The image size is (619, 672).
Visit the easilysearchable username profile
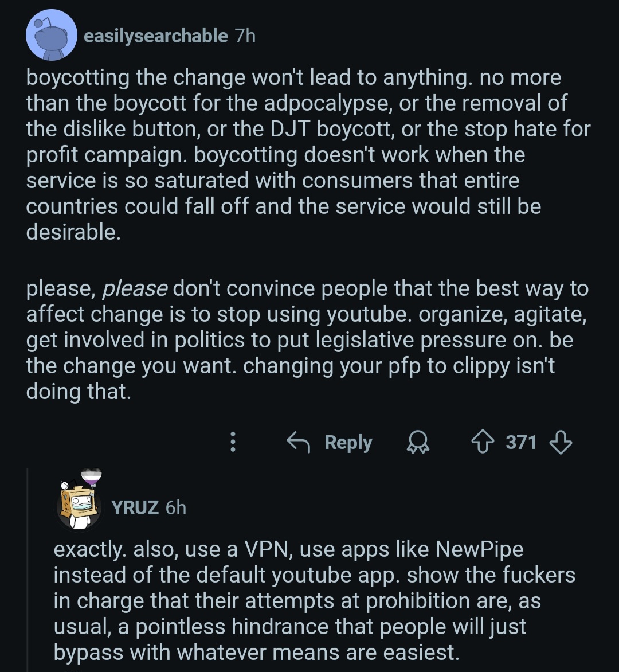[155, 36]
